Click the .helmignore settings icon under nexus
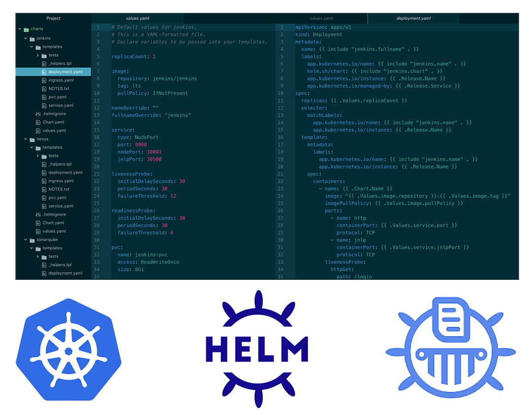This screenshot has height=415, width=532. click(x=38, y=214)
